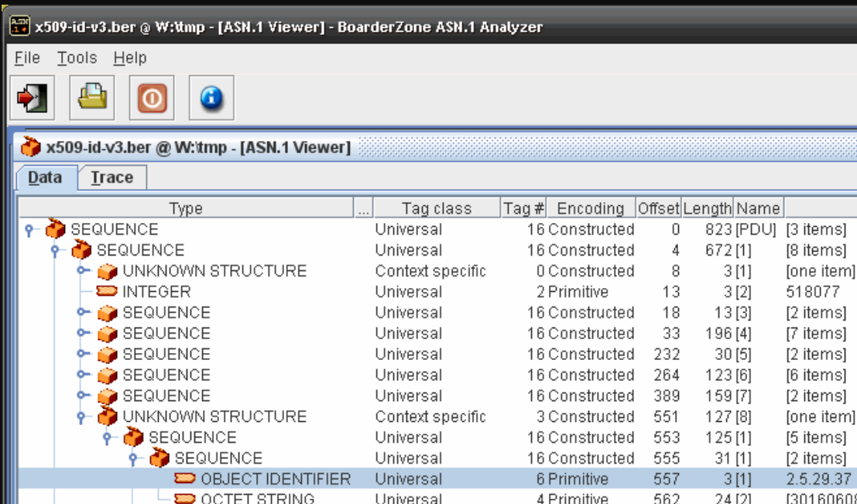Screen dimensions: 857x504
Task: Open the Tools menu
Action: [77, 58]
